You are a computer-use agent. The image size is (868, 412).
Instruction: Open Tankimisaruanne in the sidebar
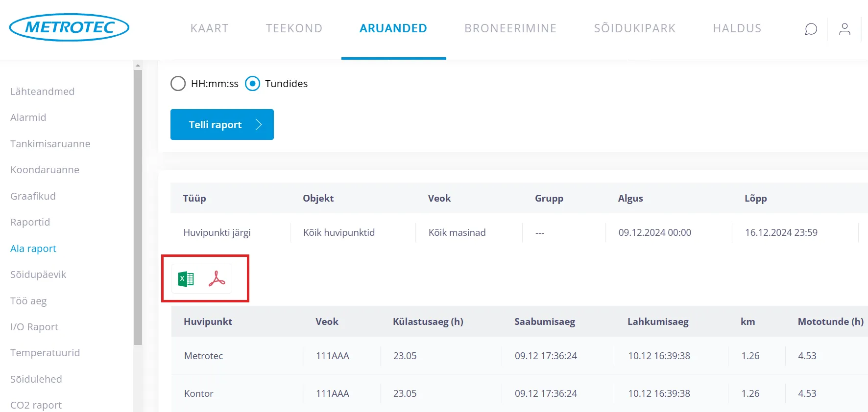50,144
